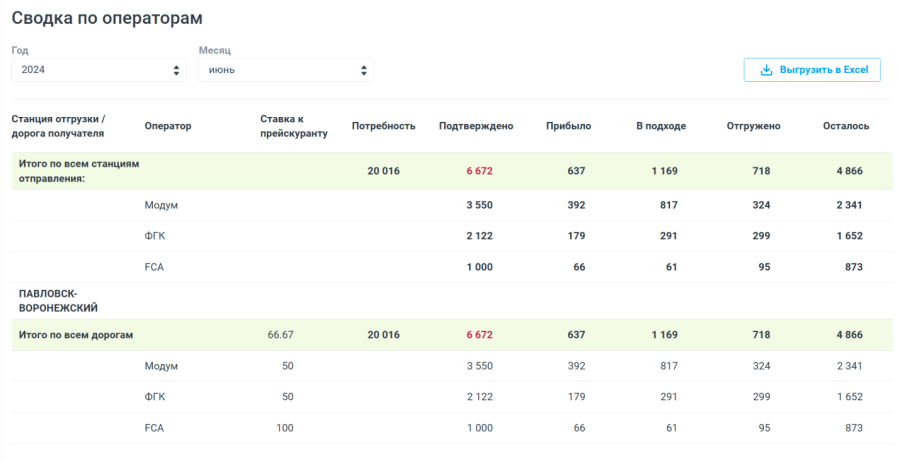This screenshot has height=461, width=900.
Task: Select the Потребность column header
Action: [x=383, y=126]
